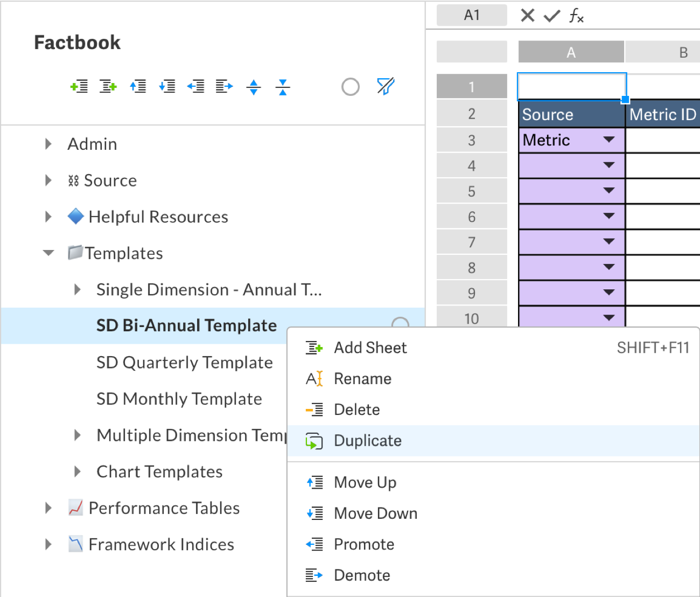
Task: Click the Helpful Resources blue diamond icon
Action: coord(76,216)
